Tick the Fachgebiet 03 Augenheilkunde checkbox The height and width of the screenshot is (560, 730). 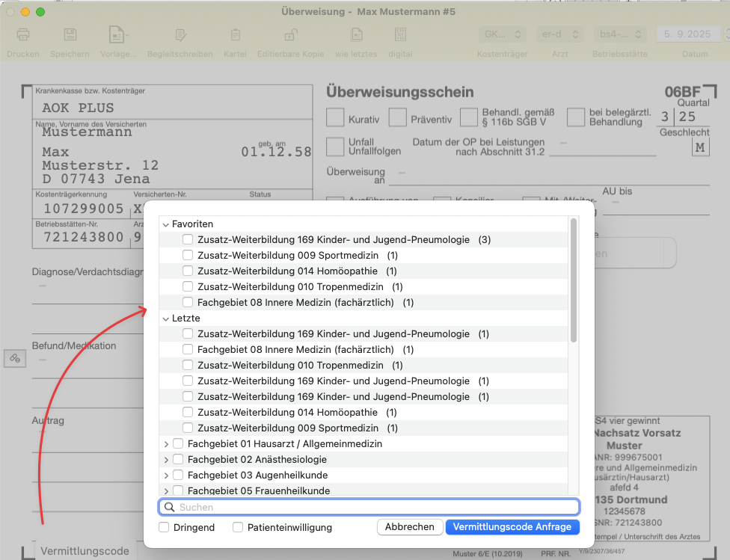coord(178,475)
